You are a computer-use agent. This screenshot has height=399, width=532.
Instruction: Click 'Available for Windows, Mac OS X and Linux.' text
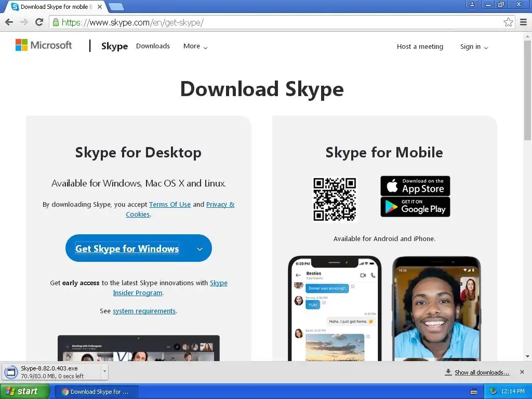tap(138, 183)
